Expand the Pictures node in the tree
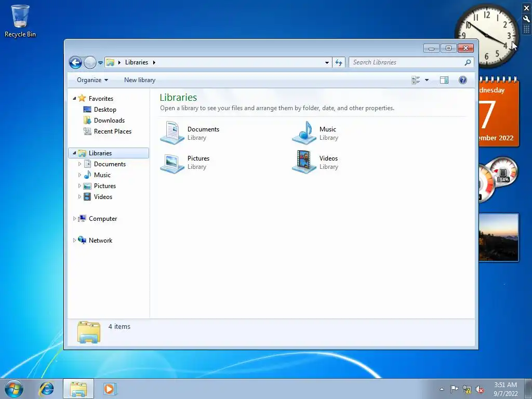The height and width of the screenshot is (399, 532). click(79, 186)
